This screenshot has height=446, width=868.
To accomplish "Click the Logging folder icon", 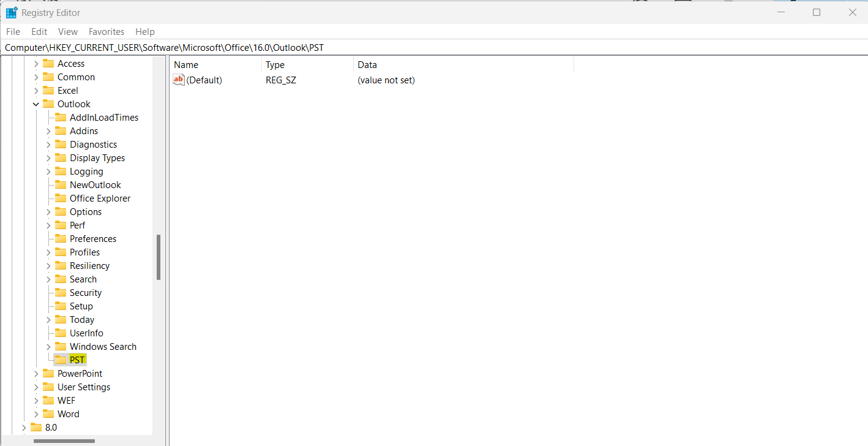I will (61, 171).
